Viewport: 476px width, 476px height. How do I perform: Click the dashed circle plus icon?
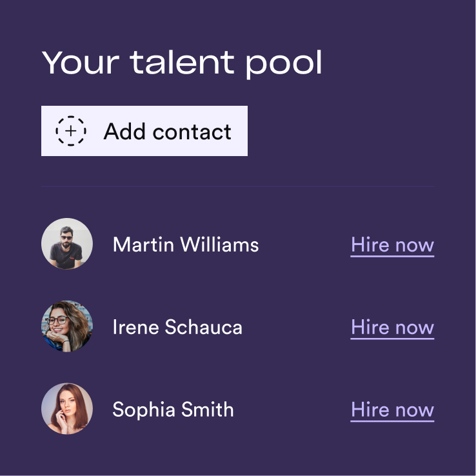pyautogui.click(x=71, y=131)
